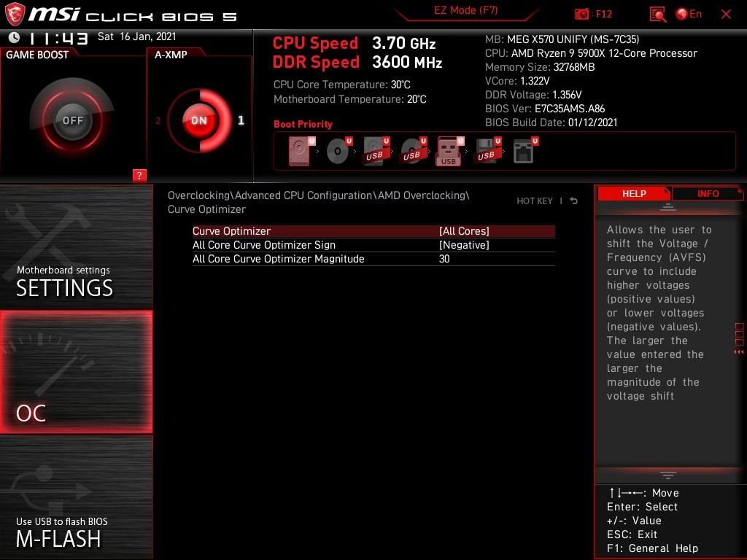The height and width of the screenshot is (560, 747).
Task: Click the arrows icon at help panel edge
Action: click(x=739, y=352)
